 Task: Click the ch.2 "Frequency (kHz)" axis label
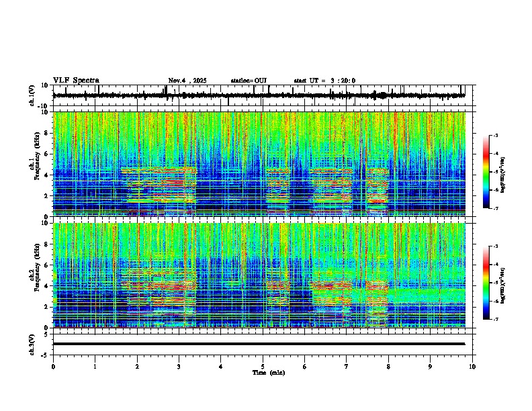point(37,267)
